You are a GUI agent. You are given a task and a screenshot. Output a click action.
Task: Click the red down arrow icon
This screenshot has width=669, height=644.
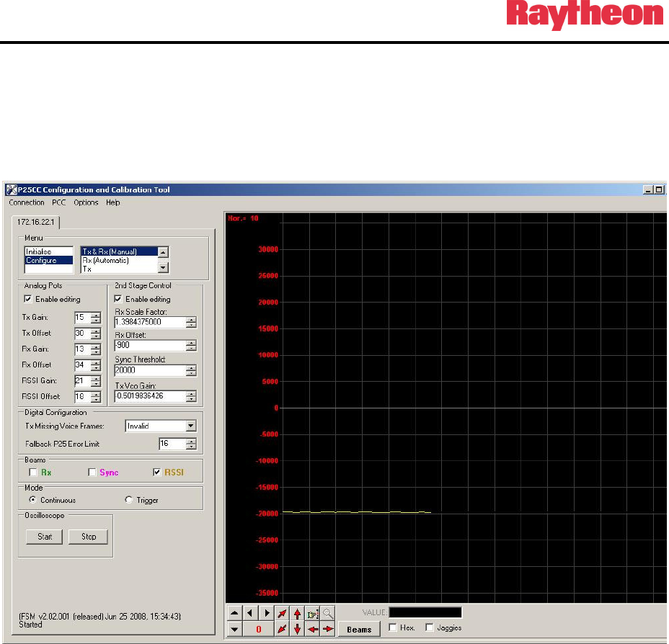tap(297, 630)
